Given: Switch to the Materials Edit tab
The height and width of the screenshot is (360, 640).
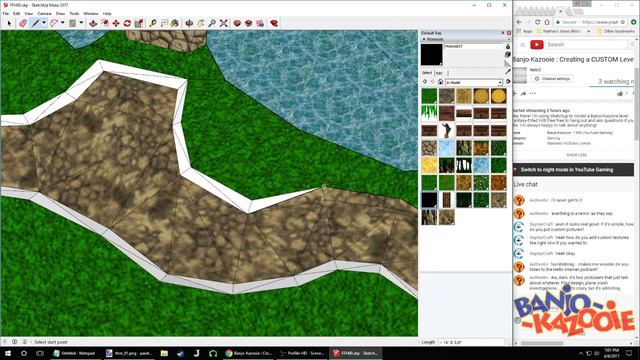Looking at the screenshot, I should pyautogui.click(x=439, y=73).
